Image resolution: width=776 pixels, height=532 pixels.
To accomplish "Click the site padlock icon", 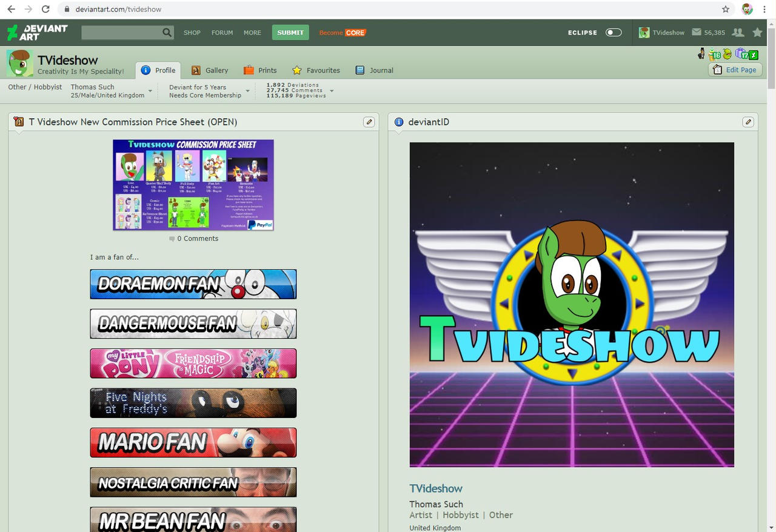I will [67, 9].
